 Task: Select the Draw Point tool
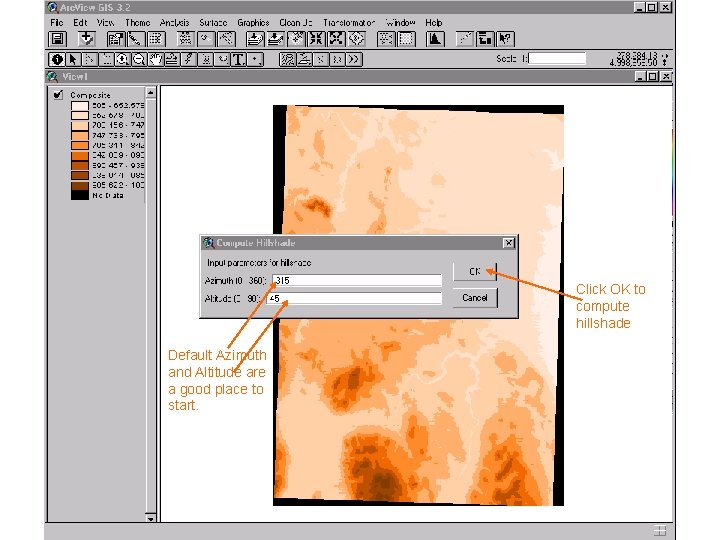255,59
